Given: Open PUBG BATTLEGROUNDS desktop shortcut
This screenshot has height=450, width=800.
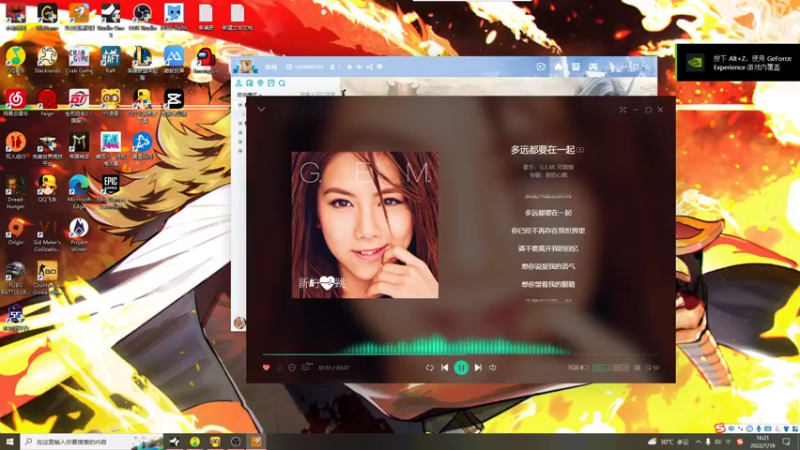Looking at the screenshot, I should 15,278.
